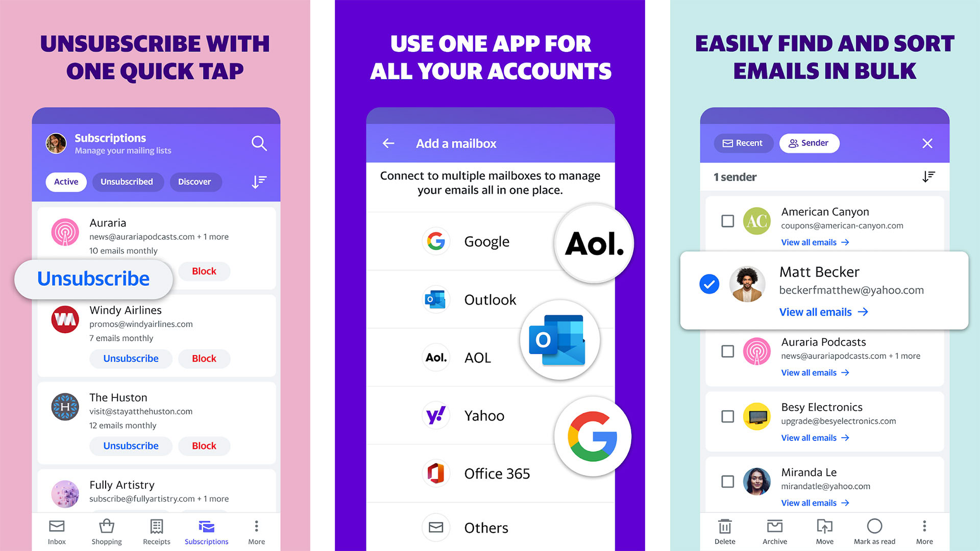Select the Active tab in Subscriptions

point(67,182)
